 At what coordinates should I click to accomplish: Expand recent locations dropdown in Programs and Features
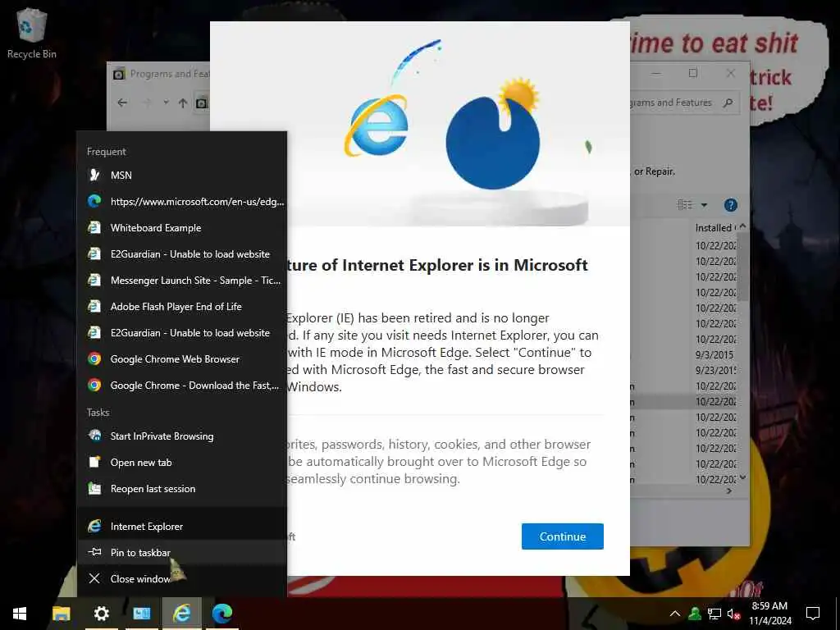[x=166, y=103]
